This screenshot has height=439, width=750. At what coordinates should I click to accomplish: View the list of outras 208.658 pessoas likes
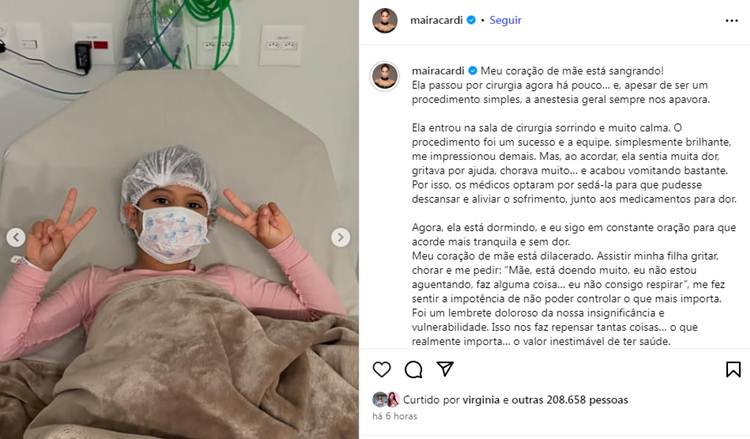click(x=570, y=400)
